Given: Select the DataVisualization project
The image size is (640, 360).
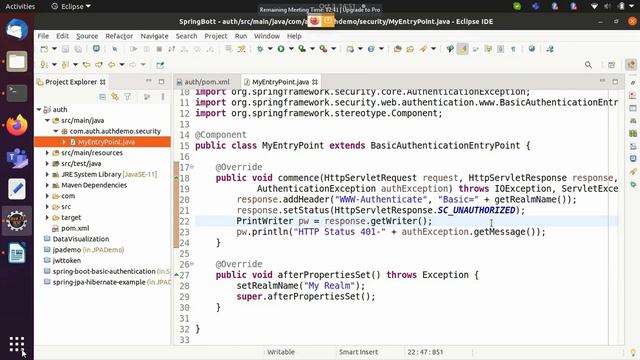Looking at the screenshot, I should tap(81, 239).
